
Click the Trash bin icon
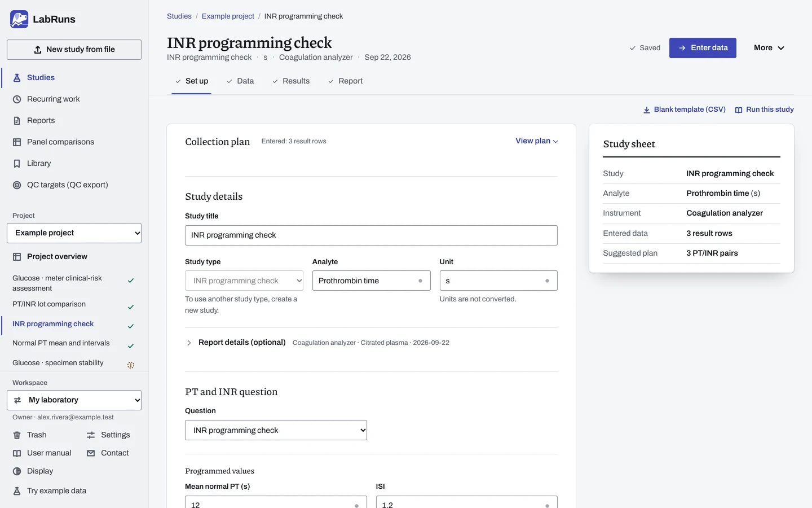coord(17,435)
